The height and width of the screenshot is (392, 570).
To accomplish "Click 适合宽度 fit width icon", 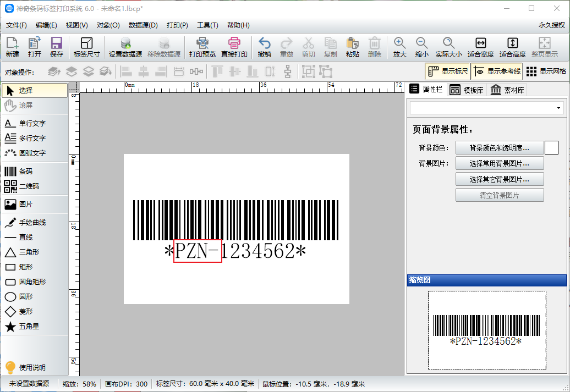I will pos(480,47).
